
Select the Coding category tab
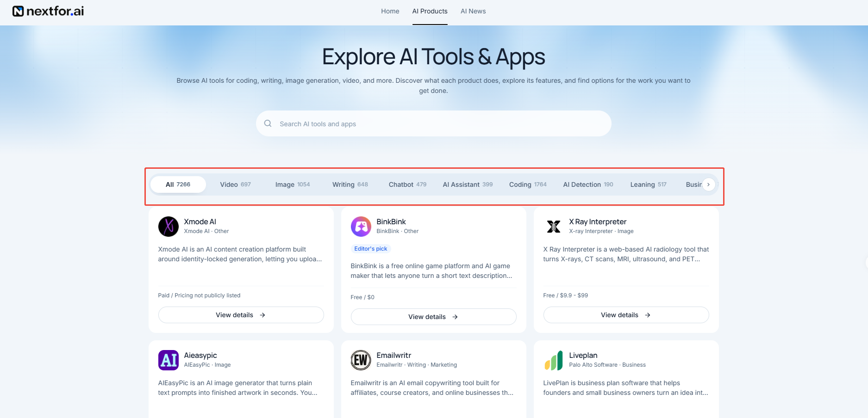coord(528,184)
